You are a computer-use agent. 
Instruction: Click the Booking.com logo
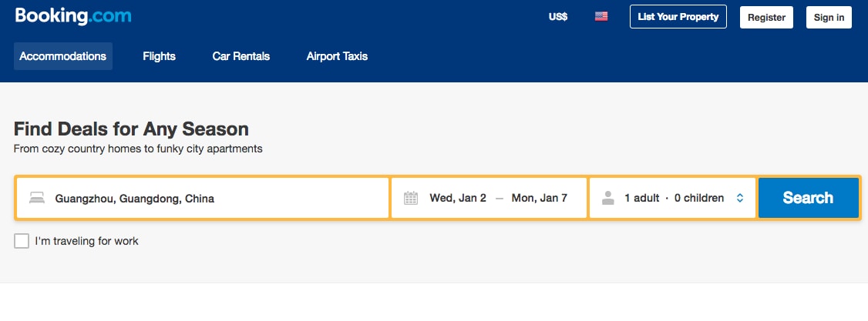click(x=73, y=16)
